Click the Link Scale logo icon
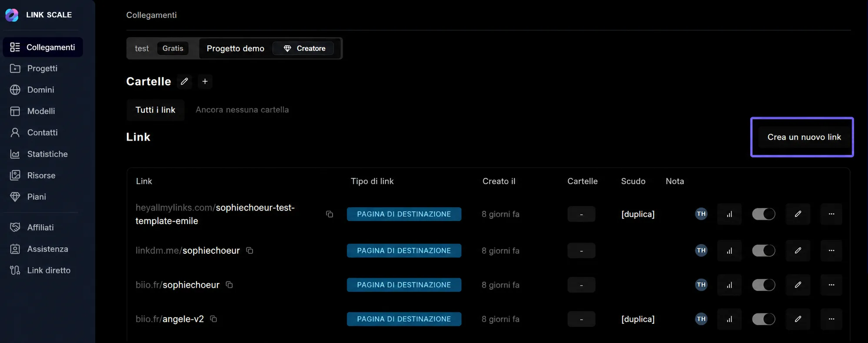The image size is (868, 343). (12, 15)
